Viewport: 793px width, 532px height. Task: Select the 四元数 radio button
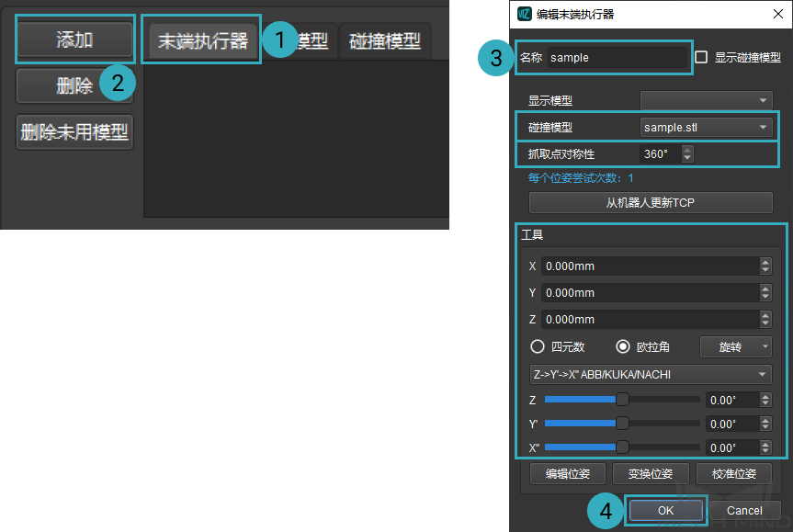coord(538,346)
